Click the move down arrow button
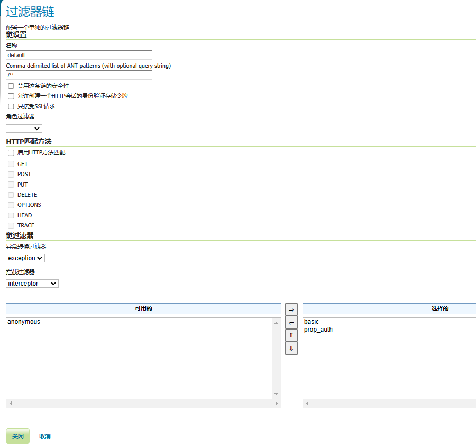Image resolution: width=476 pixels, height=448 pixels. click(291, 349)
